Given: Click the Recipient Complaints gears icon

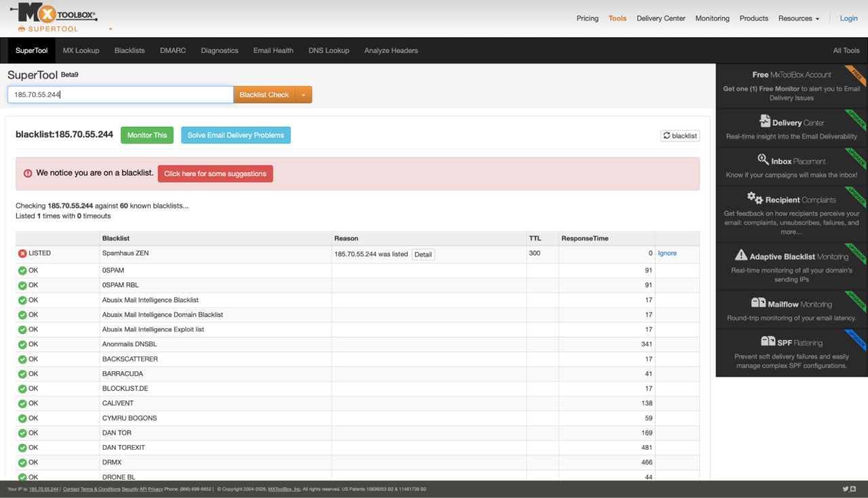Looking at the screenshot, I should [x=755, y=198].
